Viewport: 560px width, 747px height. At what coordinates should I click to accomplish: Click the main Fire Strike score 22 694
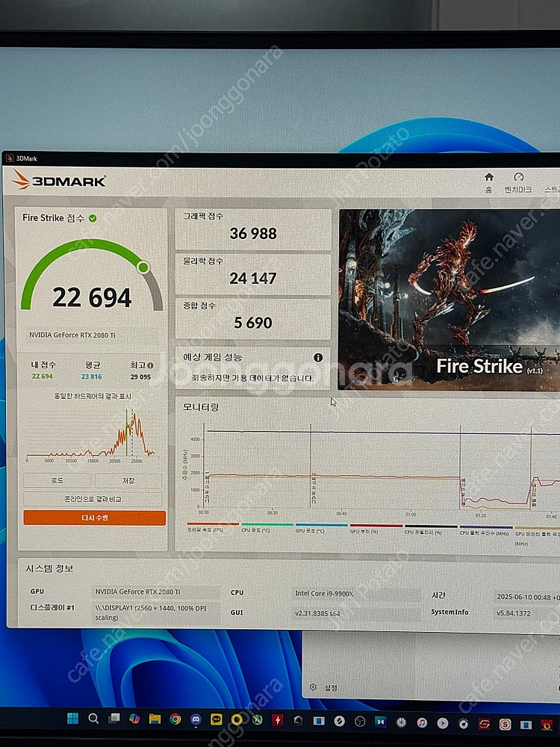coord(92,298)
